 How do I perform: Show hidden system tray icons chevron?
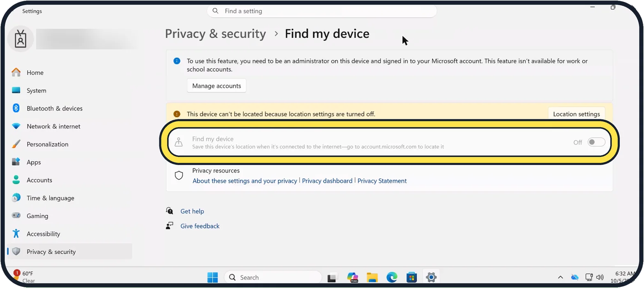pos(560,278)
